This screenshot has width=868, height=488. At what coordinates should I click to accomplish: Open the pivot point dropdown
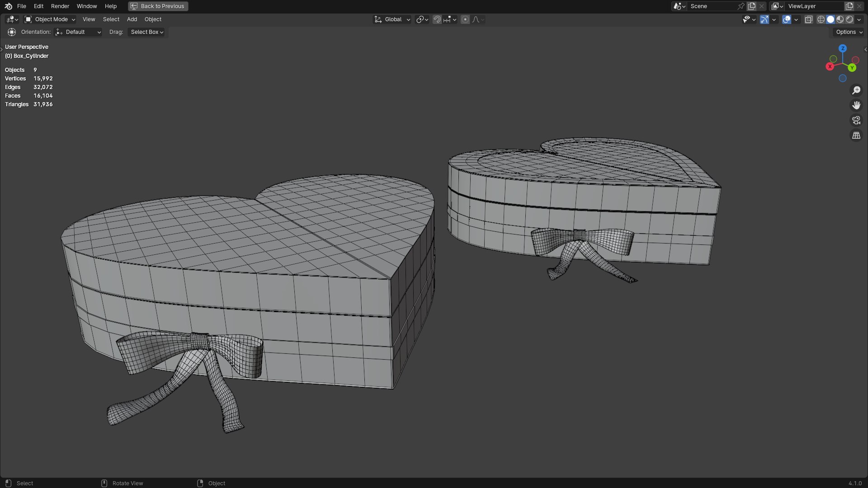point(422,19)
